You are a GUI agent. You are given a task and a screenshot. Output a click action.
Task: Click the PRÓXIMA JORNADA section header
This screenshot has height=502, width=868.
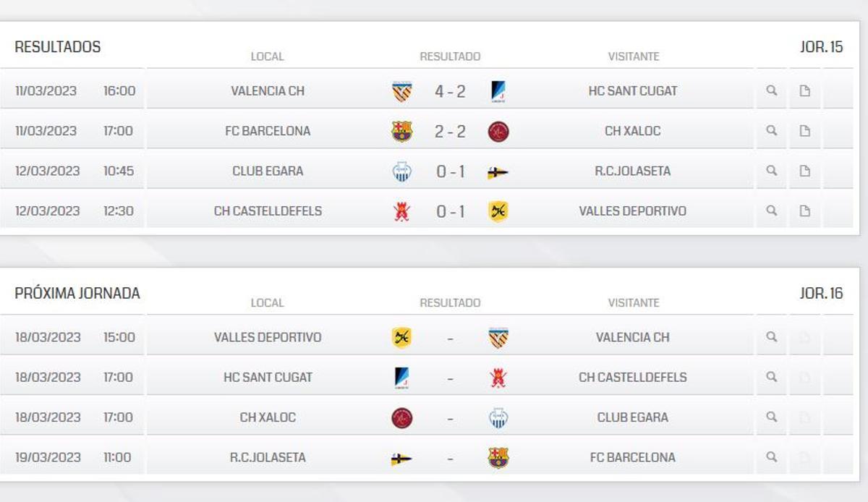(x=76, y=294)
